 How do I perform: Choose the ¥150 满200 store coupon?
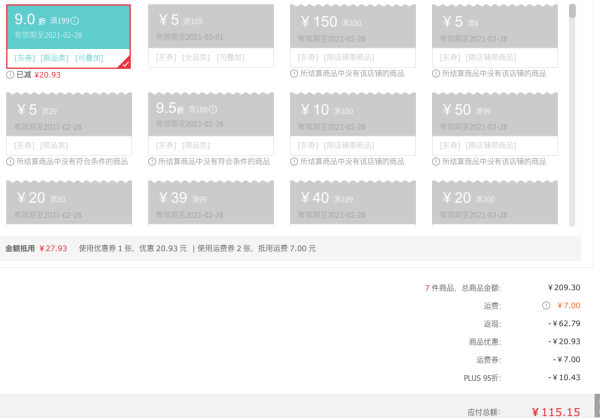coord(353,36)
